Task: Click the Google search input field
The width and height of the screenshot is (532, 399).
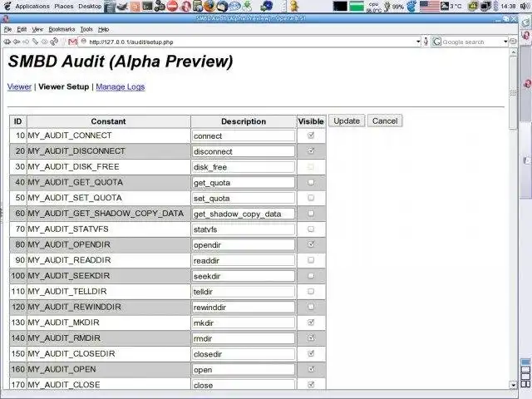Action: point(471,42)
